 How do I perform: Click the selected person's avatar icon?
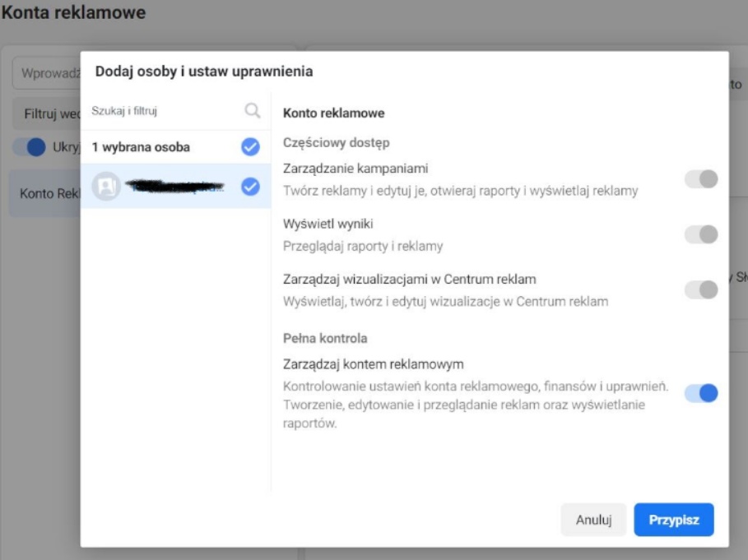pyautogui.click(x=106, y=187)
